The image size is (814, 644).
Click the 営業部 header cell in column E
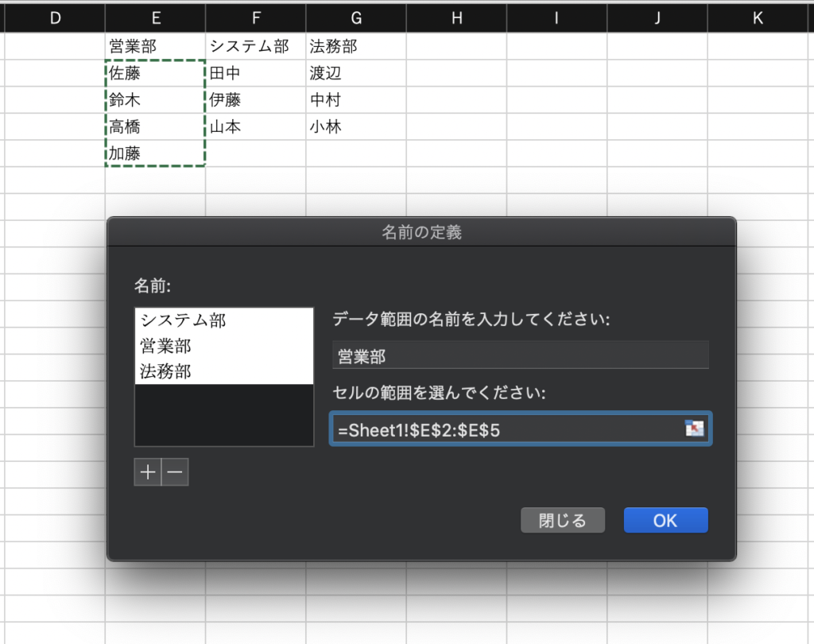click(x=155, y=46)
